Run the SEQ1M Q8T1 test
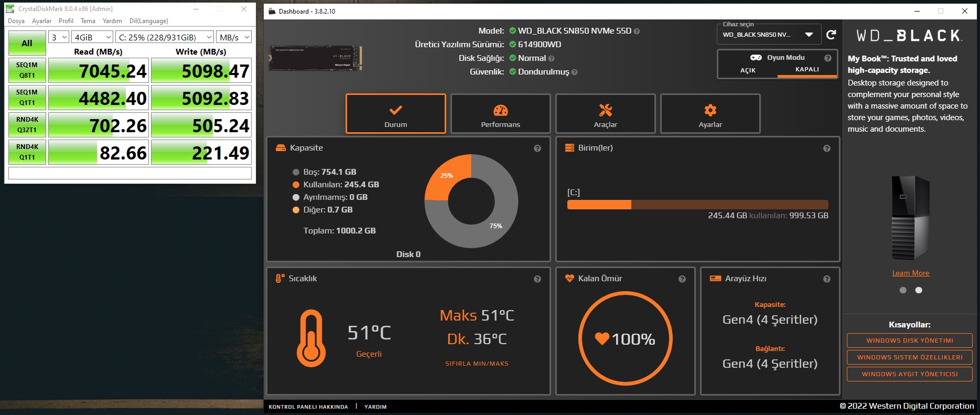This screenshot has height=415, width=980. (x=27, y=70)
